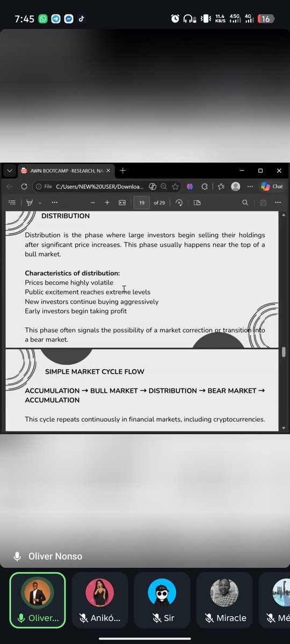290x644 pixels.
Task: Click the Oliver Nonso speaker label
Action: click(x=55, y=556)
